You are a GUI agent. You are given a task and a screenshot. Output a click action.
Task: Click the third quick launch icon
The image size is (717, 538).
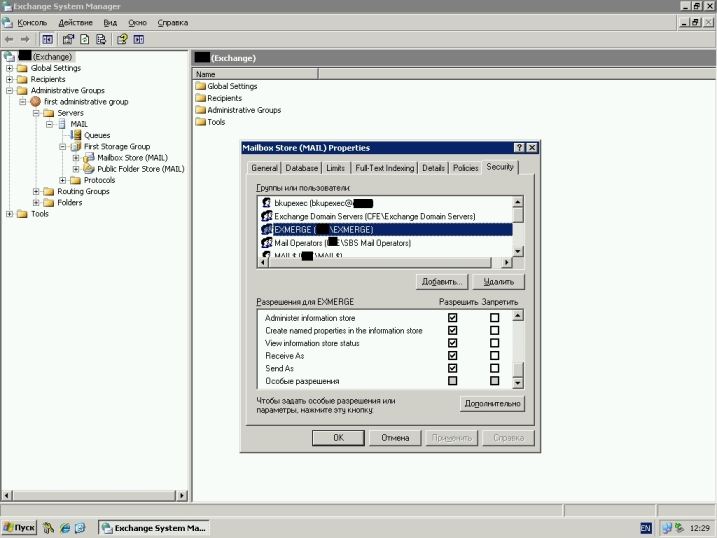point(80,528)
